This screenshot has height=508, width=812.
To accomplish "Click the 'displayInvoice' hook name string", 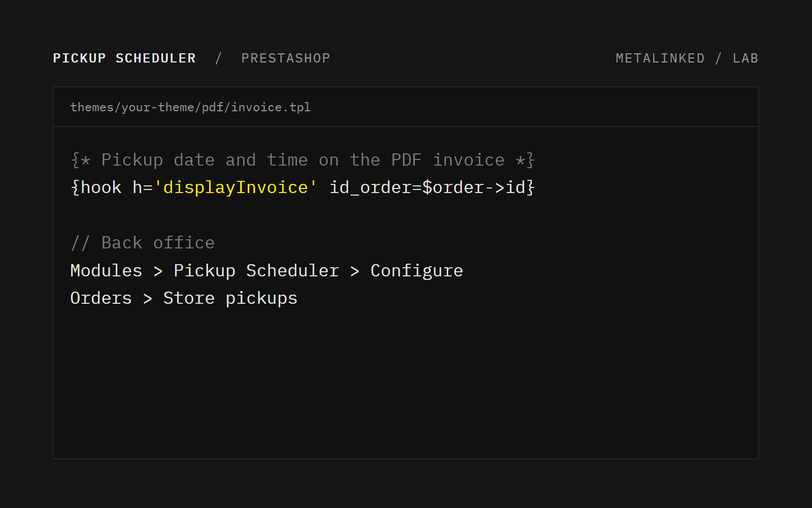I will [235, 187].
